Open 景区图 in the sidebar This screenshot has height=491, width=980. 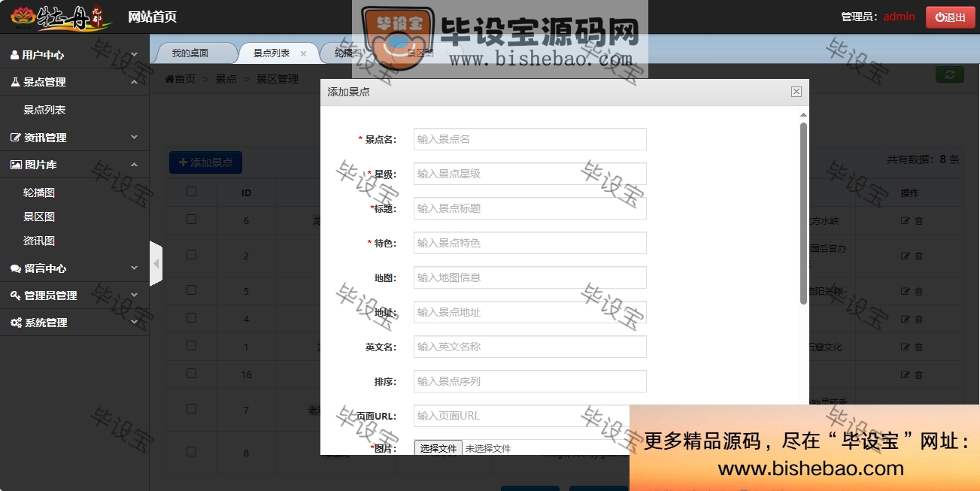(x=39, y=217)
